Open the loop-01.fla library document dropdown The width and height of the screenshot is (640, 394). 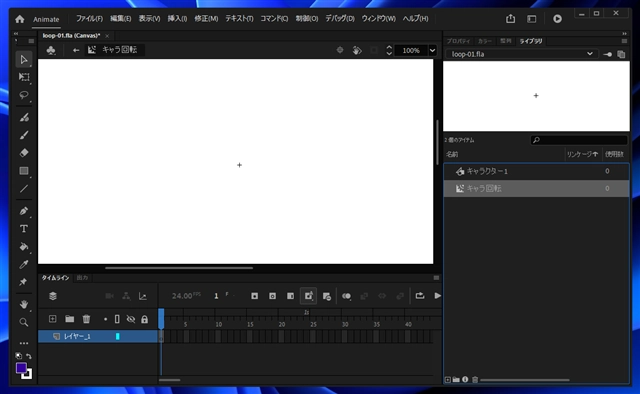point(522,54)
